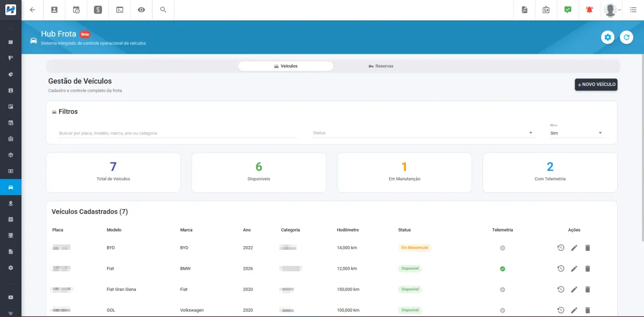Click the eye icon in top toolbar
Screen dimensions: 644x317
(x=141, y=10)
